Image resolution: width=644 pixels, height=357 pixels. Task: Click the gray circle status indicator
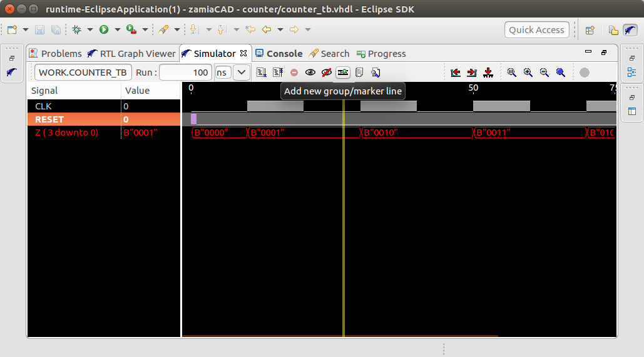coord(585,73)
